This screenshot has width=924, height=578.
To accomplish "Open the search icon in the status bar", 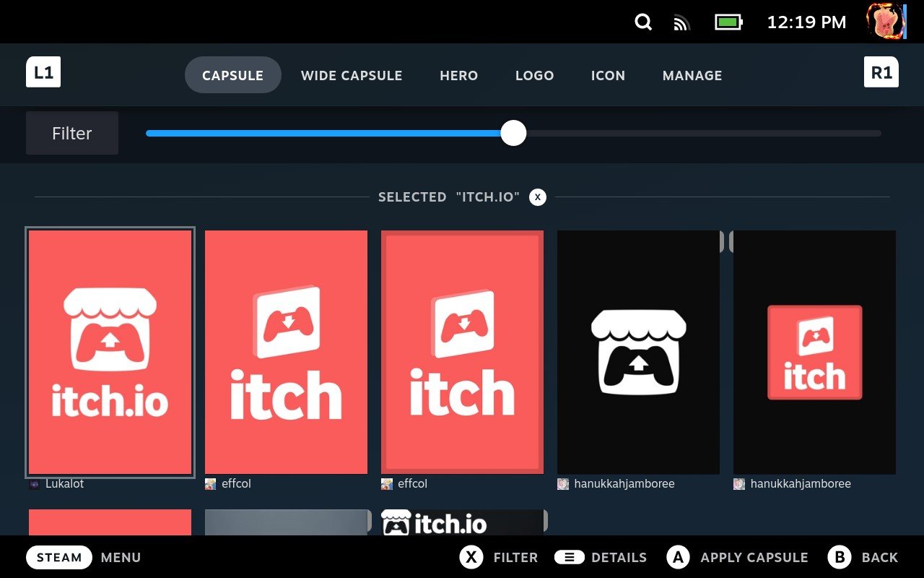I will (642, 22).
